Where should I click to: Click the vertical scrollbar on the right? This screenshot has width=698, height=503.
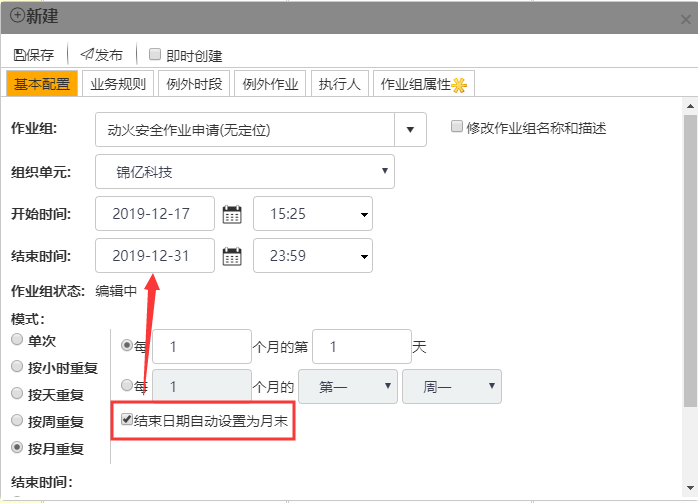(690, 250)
